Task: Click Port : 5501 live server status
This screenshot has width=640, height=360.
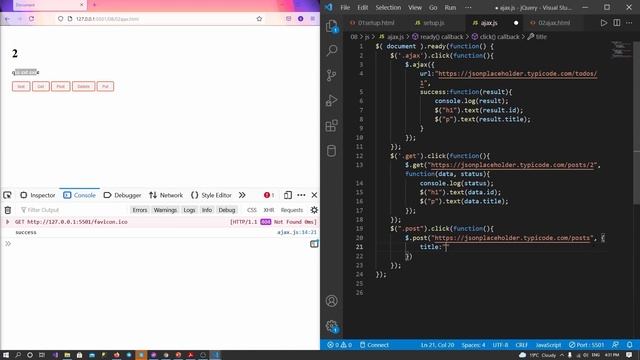Action: 586,345
